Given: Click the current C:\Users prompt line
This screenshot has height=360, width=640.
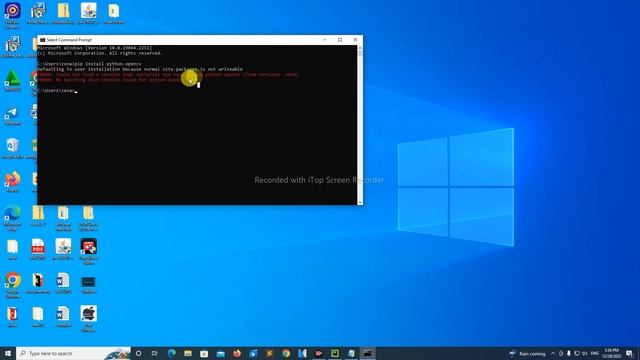Looking at the screenshot, I should 57,91.
